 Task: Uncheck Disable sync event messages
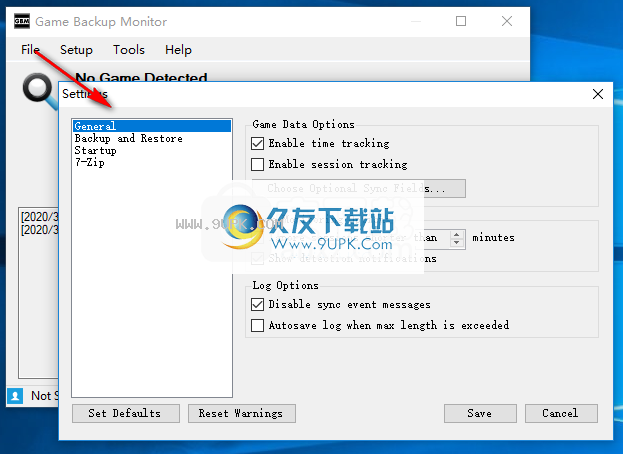[x=257, y=305]
